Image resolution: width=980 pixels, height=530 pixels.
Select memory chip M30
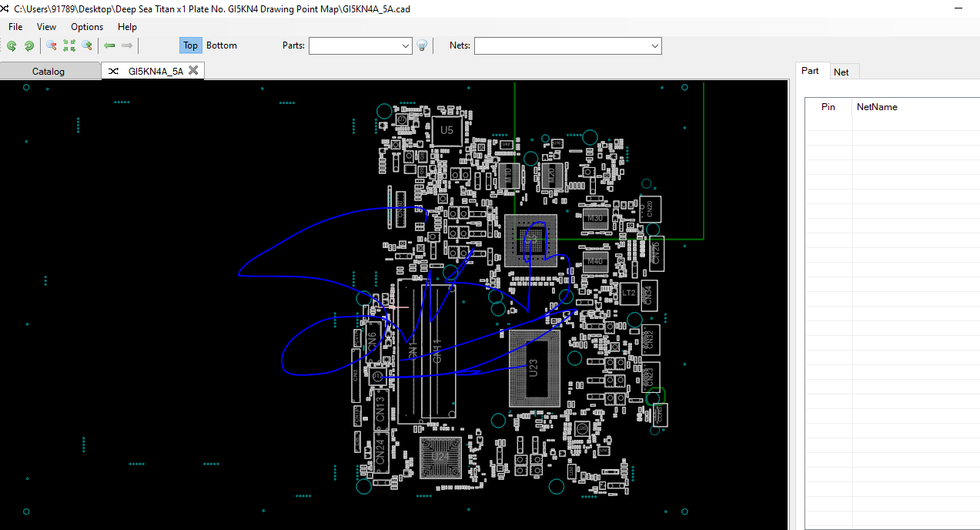595,218
